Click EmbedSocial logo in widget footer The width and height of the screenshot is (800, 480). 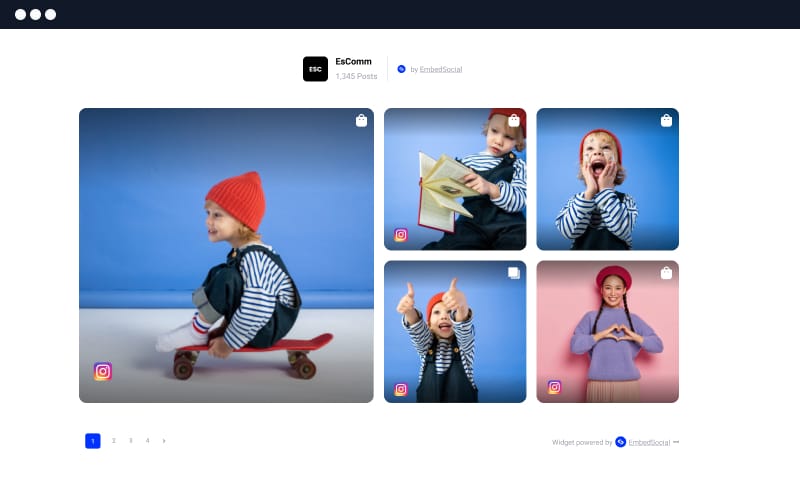620,442
